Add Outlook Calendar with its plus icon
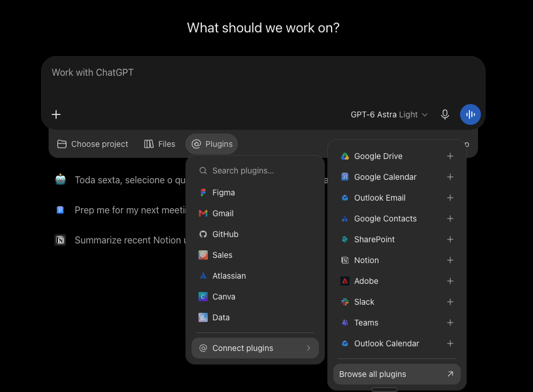 coord(450,343)
